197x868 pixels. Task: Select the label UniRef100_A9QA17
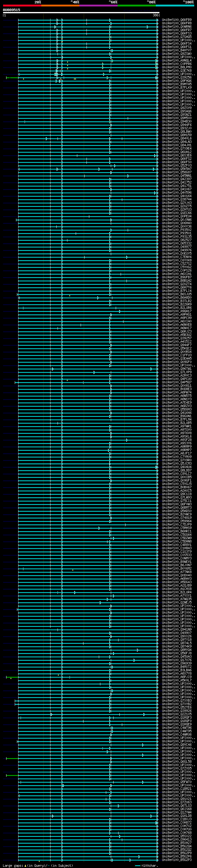pos(177,311)
